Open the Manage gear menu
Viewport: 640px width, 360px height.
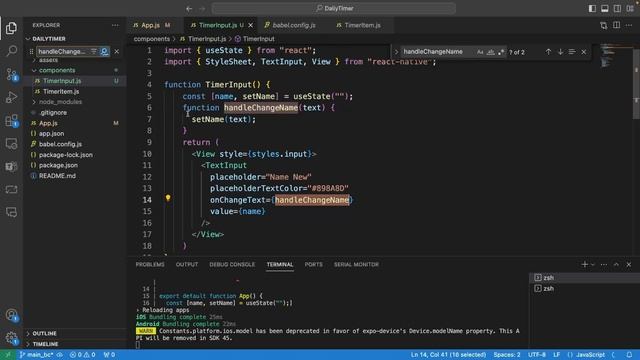tap(11, 338)
